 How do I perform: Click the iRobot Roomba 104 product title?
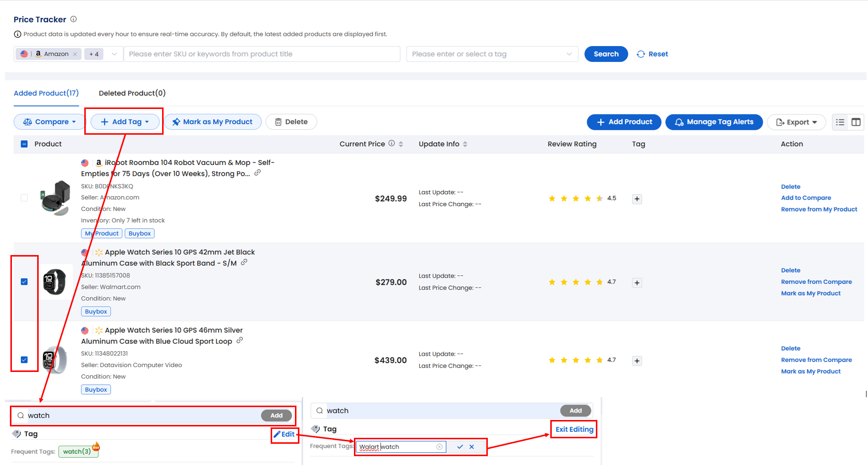coord(177,168)
